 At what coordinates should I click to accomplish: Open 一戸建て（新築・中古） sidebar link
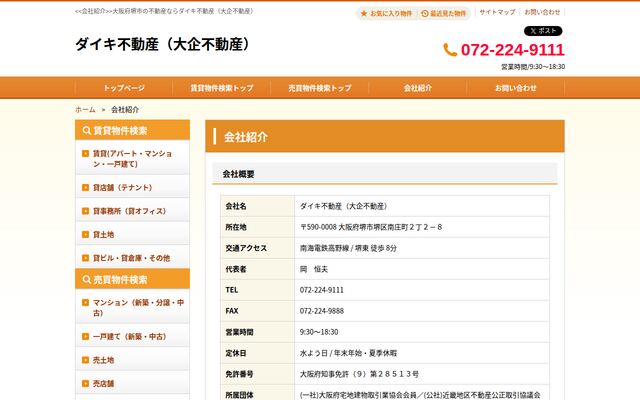pos(132,336)
